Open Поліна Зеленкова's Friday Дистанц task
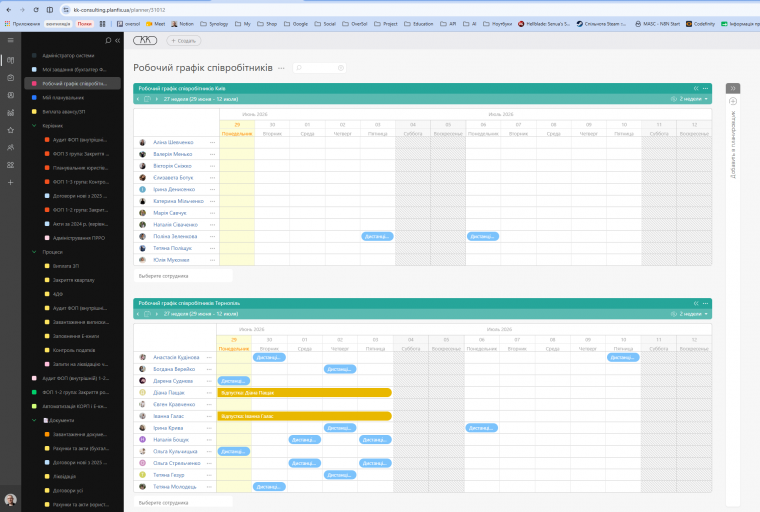This screenshot has width=760, height=512. 377,236
